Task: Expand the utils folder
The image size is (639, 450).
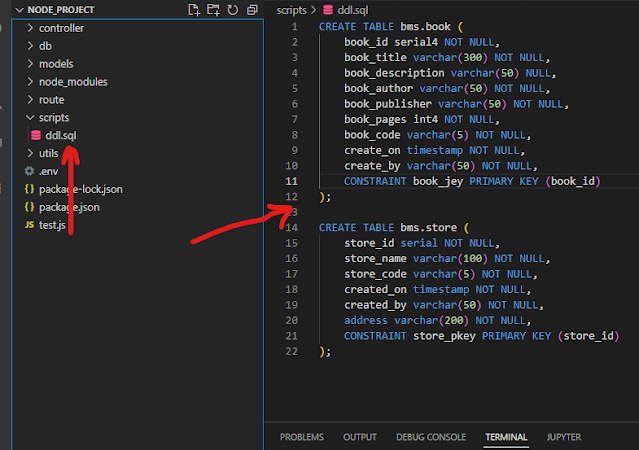Action: point(30,153)
